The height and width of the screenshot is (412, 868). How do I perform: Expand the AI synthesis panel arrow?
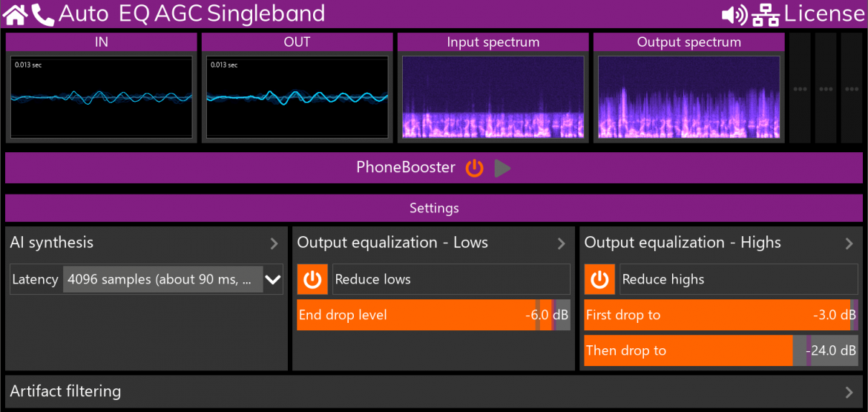coord(274,243)
